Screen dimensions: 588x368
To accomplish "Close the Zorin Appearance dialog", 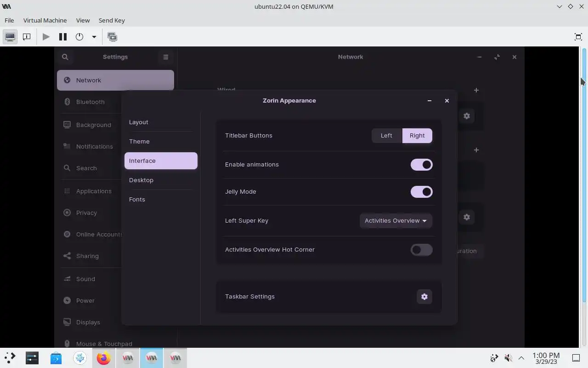I will point(447,101).
